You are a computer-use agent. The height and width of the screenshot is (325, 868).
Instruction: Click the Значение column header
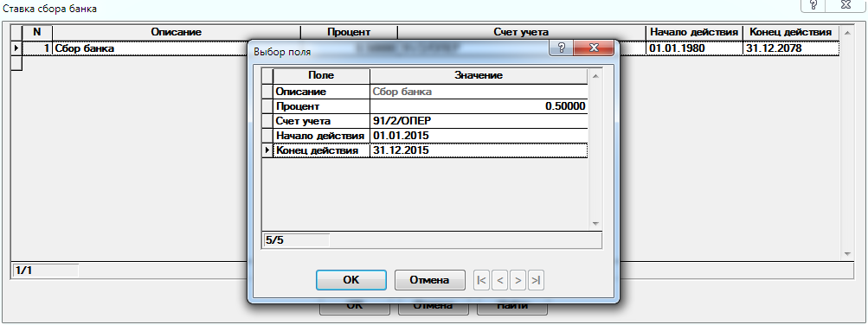coord(479,76)
